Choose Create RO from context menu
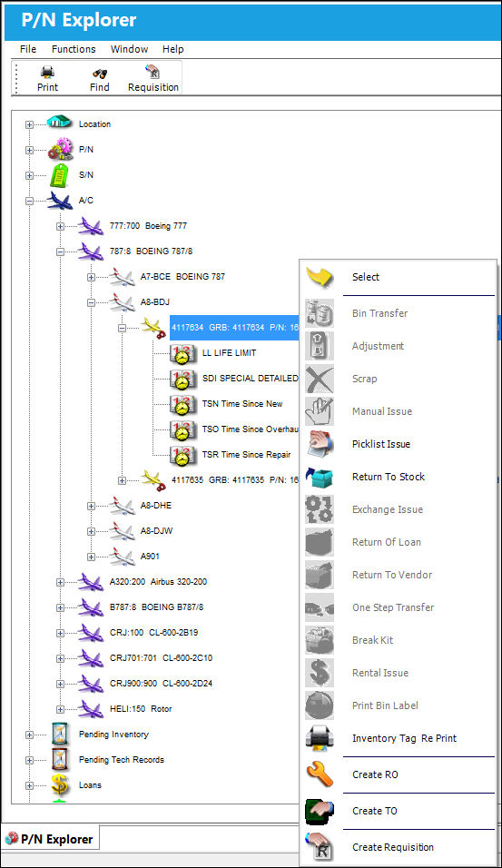 click(x=375, y=774)
